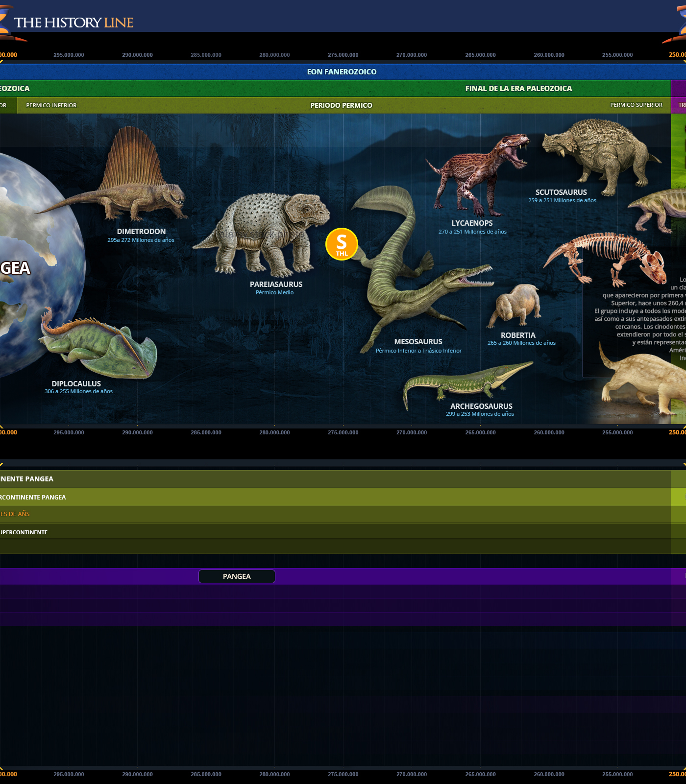This screenshot has height=784, width=686.
Task: Click 290.000.000 on the top ruler
Action: click(137, 55)
